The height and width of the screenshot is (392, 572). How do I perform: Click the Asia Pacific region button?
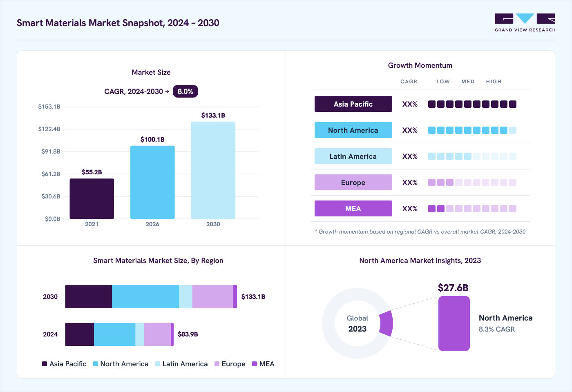click(353, 104)
